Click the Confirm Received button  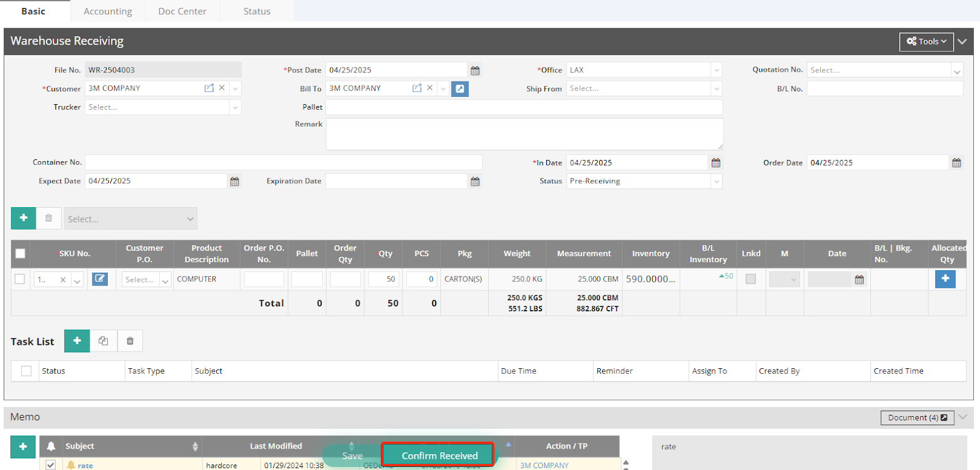(439, 455)
